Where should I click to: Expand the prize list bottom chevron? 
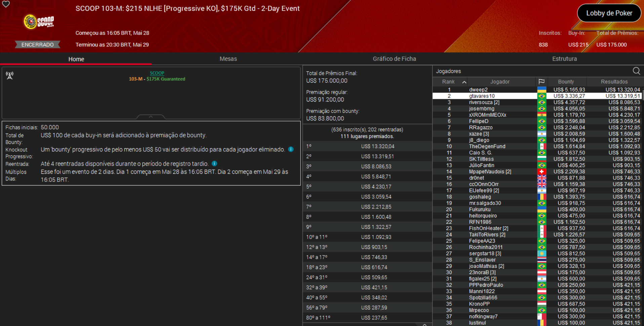pyautogui.click(x=425, y=324)
